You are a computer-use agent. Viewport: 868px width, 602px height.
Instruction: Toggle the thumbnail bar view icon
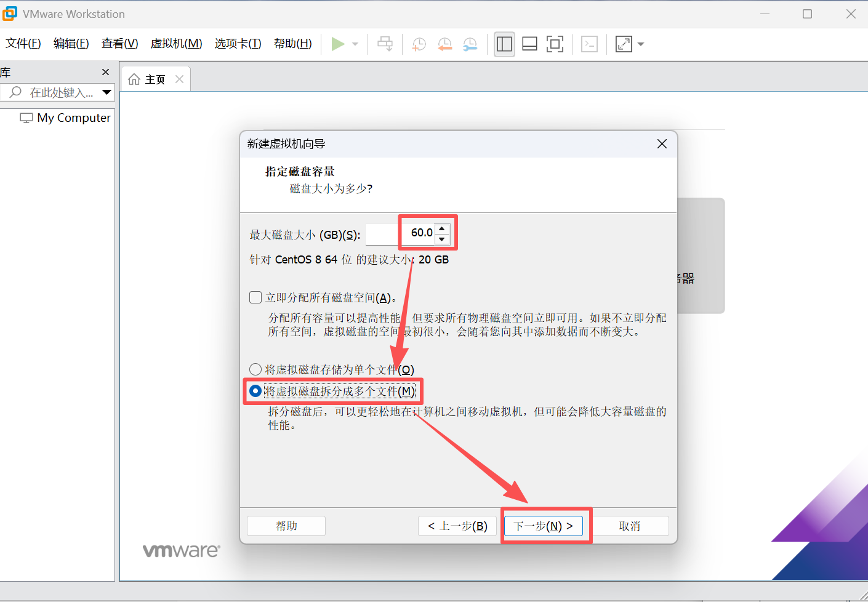[529, 44]
